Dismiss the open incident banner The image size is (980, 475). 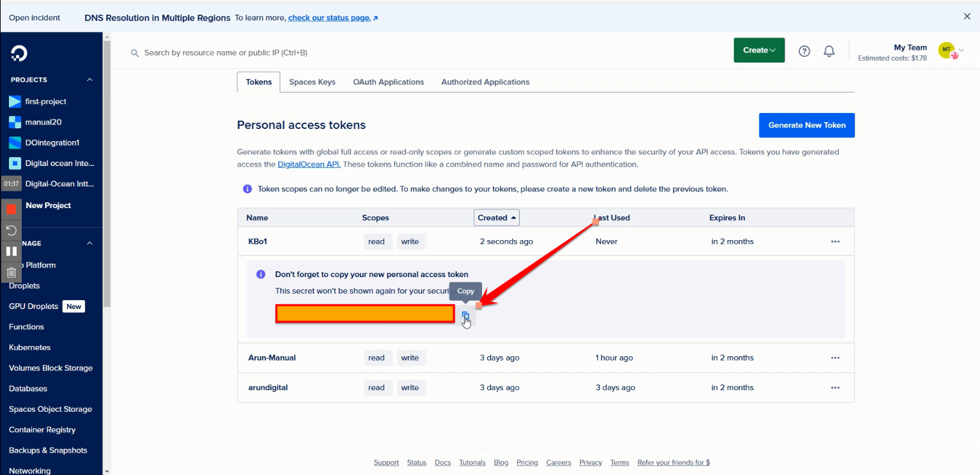(967, 17)
